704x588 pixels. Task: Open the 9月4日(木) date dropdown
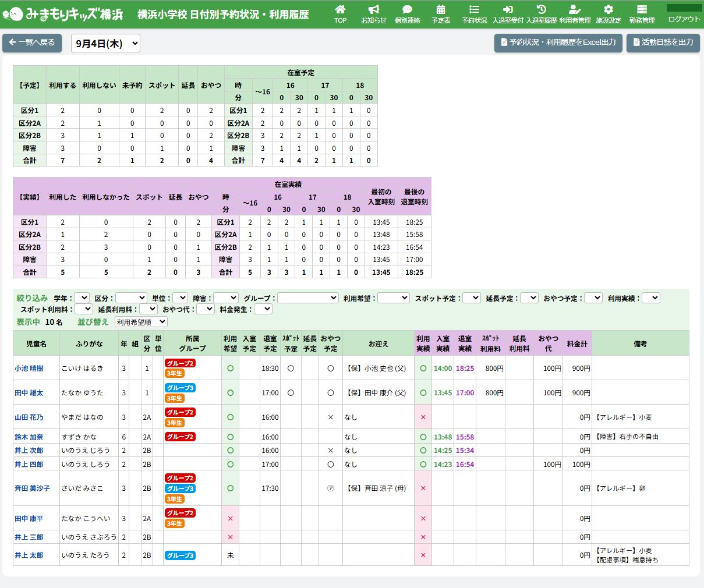click(105, 43)
